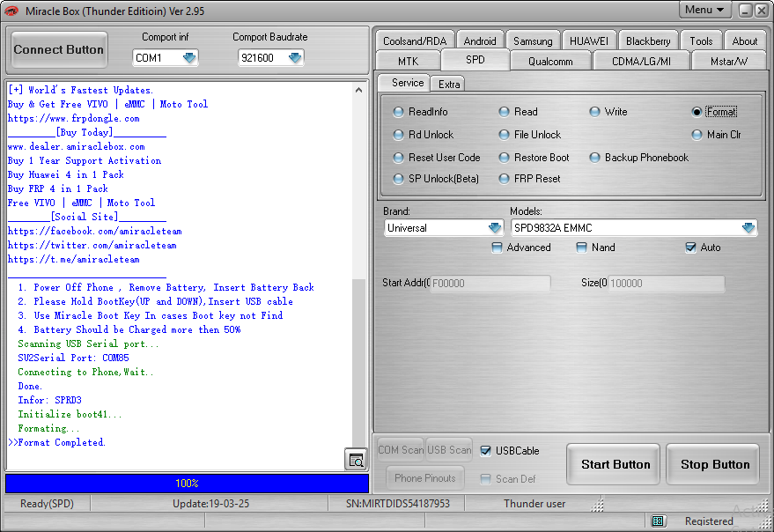Click the Miracle Box title bar logo
The width and height of the screenshot is (774, 532).
pos(11,11)
